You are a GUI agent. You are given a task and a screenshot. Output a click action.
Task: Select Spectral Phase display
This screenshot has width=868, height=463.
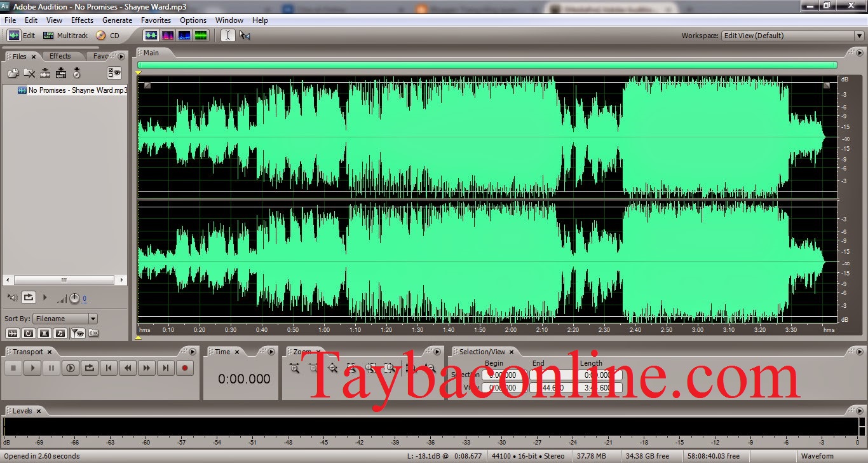201,36
